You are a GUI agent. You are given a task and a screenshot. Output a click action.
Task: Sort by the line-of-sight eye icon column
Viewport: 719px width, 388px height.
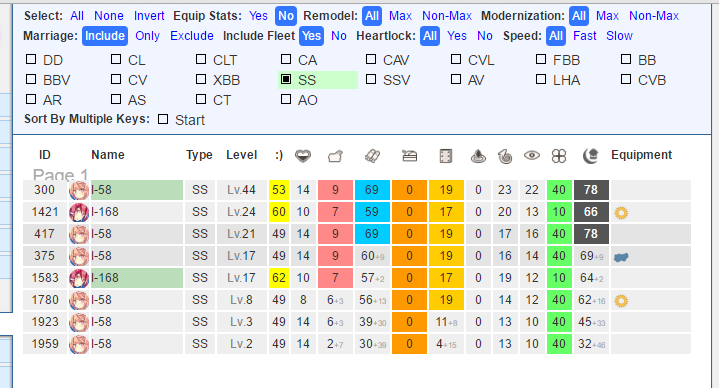[x=532, y=156]
